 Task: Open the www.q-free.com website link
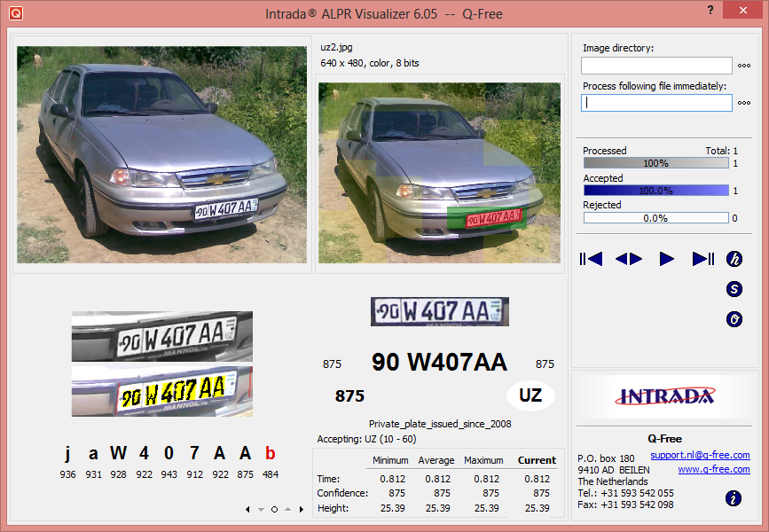click(x=714, y=469)
